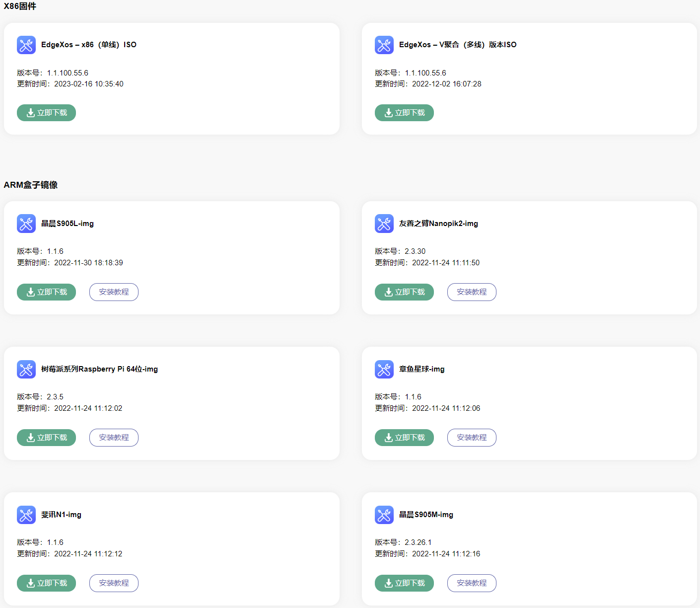Click the Raspberry Pi 64位-img tool icon

26,369
